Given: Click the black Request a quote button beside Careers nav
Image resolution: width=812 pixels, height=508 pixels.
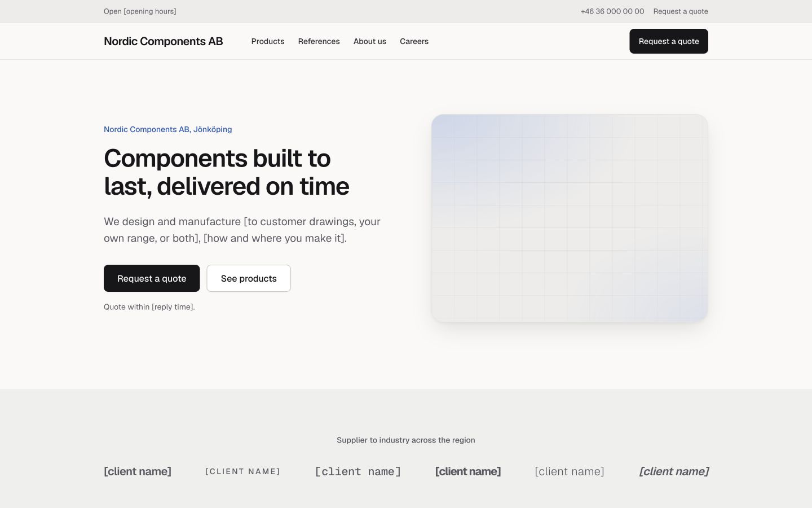Looking at the screenshot, I should [x=669, y=41].
